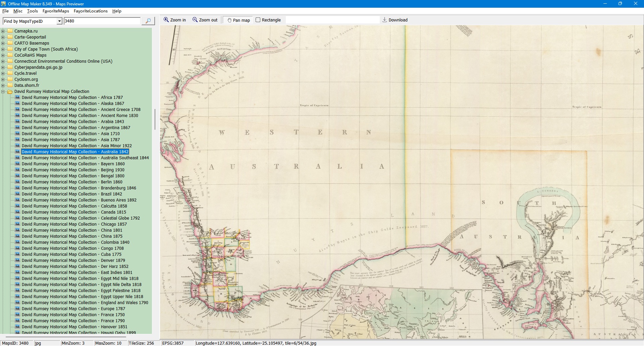Open the Tools menu
Image resolution: width=644 pixels, height=346 pixels.
tap(32, 11)
